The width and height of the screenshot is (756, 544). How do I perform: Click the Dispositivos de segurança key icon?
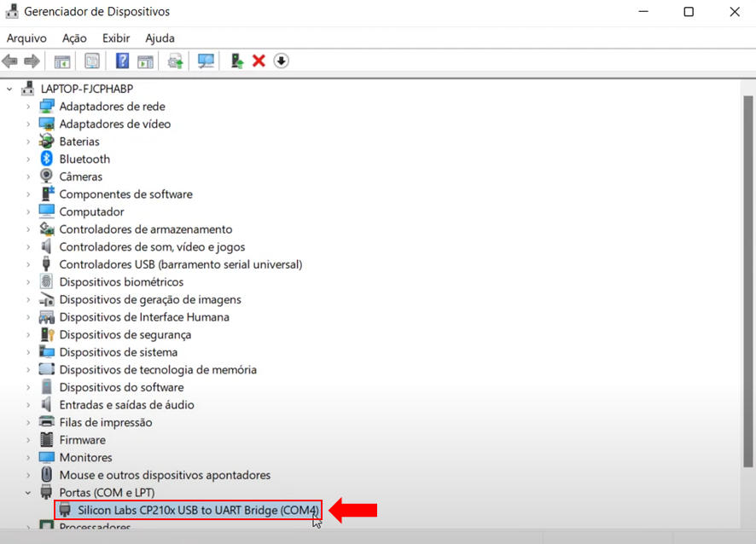46,334
